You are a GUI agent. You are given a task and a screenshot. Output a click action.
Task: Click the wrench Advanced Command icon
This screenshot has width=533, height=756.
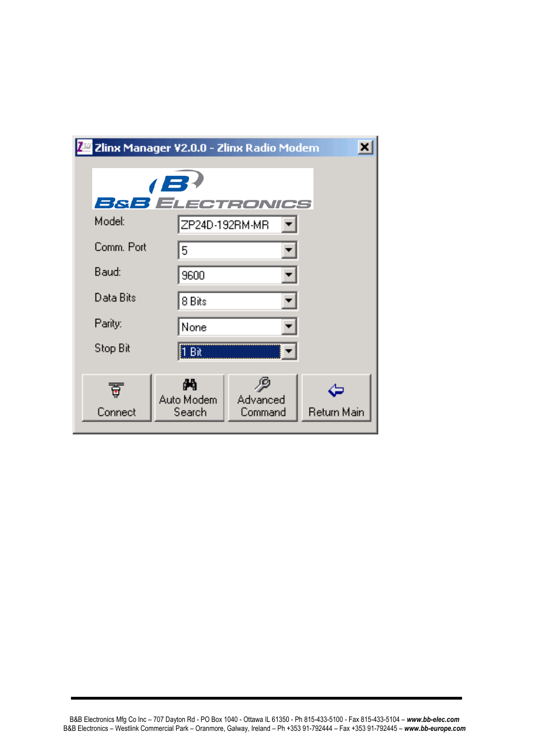click(x=263, y=384)
